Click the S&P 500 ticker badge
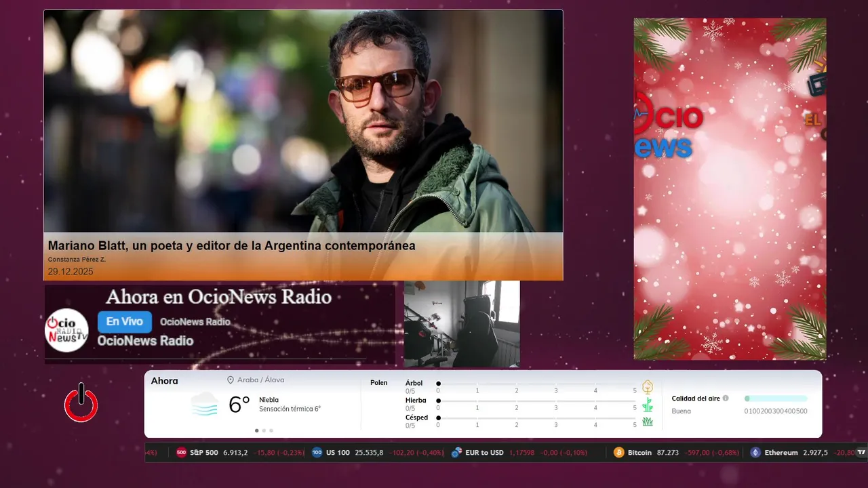This screenshot has height=488, width=868. 181,453
